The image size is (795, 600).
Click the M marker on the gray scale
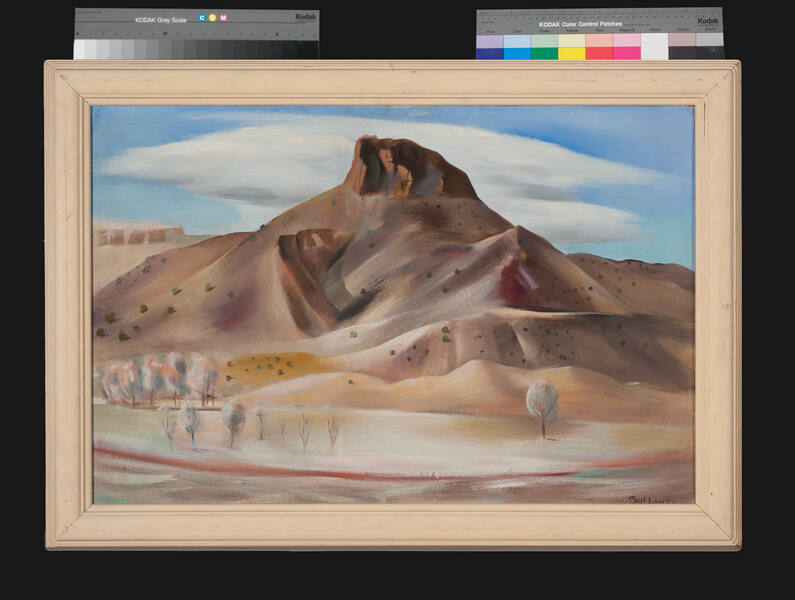[165, 34]
